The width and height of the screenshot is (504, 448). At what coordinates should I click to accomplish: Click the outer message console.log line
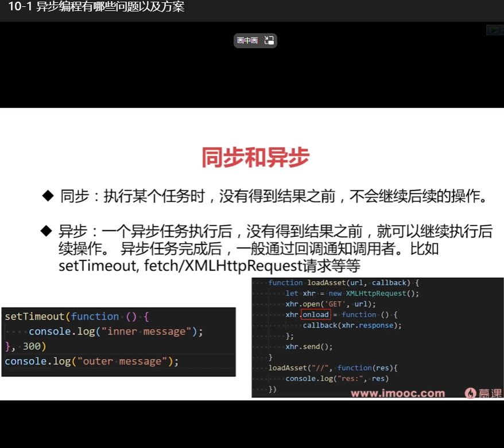tap(92, 361)
